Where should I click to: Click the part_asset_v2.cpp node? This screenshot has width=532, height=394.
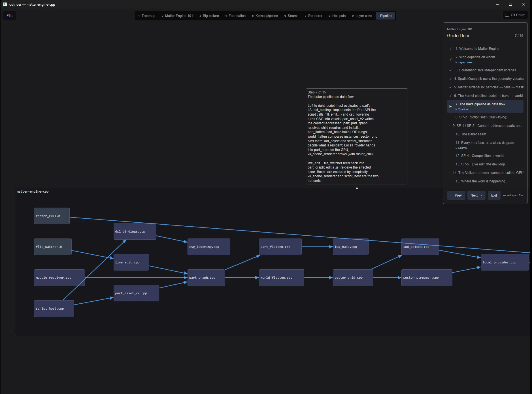tap(136, 293)
